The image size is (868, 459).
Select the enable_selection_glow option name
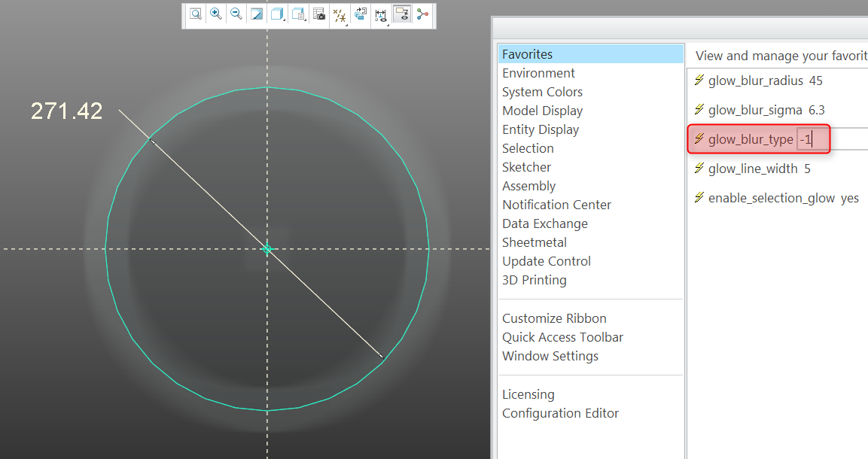click(772, 198)
